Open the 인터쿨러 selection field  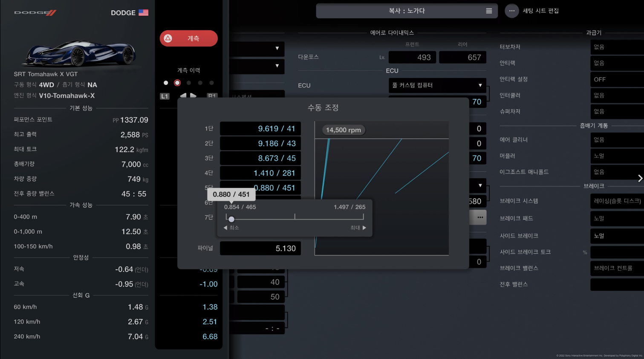click(617, 96)
